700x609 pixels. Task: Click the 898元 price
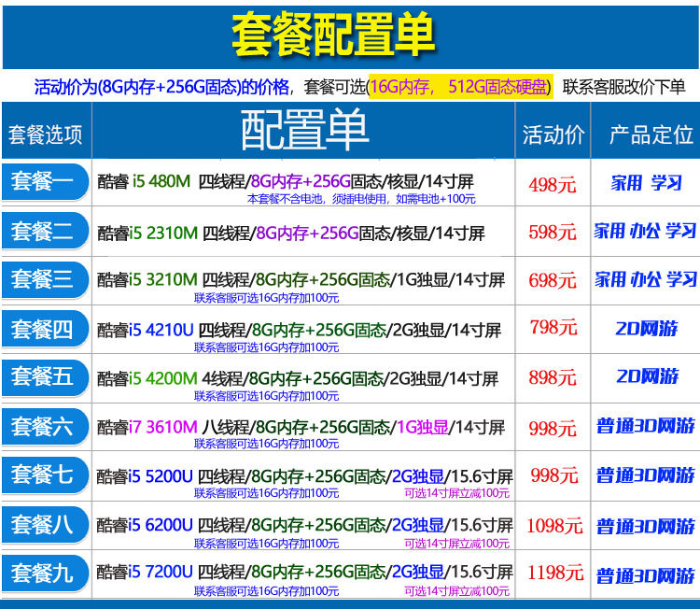coord(553,377)
